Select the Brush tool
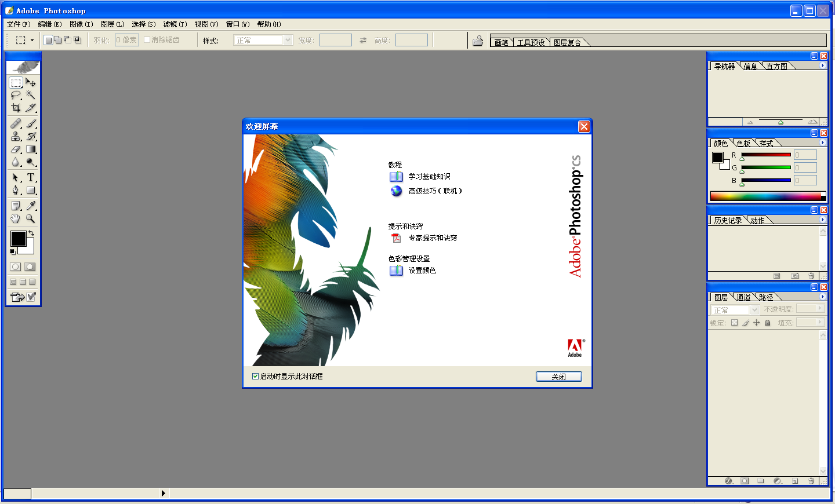 click(31, 123)
